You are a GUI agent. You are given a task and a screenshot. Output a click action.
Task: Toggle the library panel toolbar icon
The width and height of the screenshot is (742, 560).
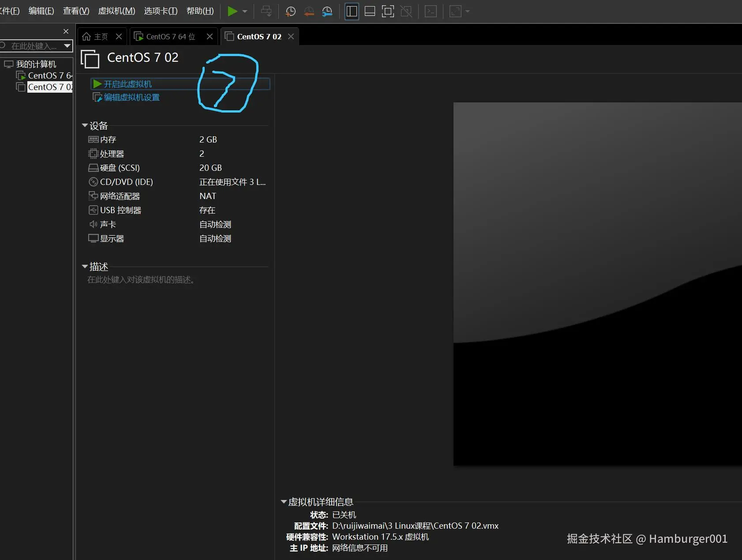click(x=352, y=11)
